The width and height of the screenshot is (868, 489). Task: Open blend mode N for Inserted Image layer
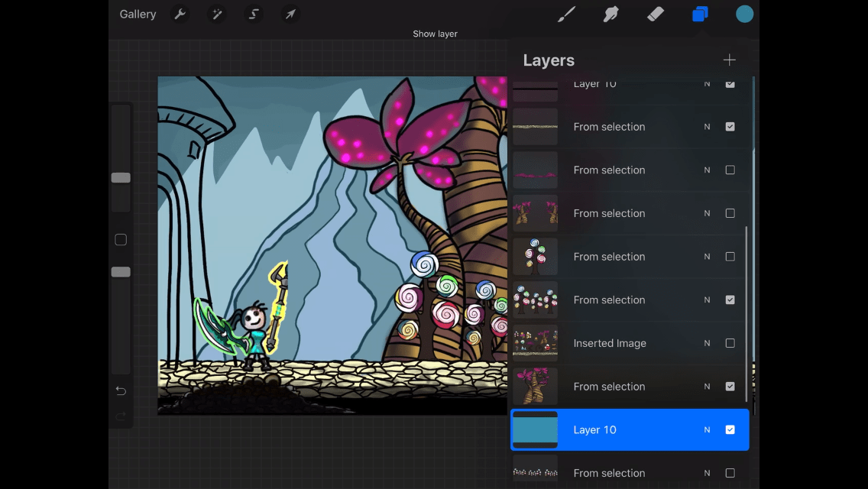click(707, 343)
